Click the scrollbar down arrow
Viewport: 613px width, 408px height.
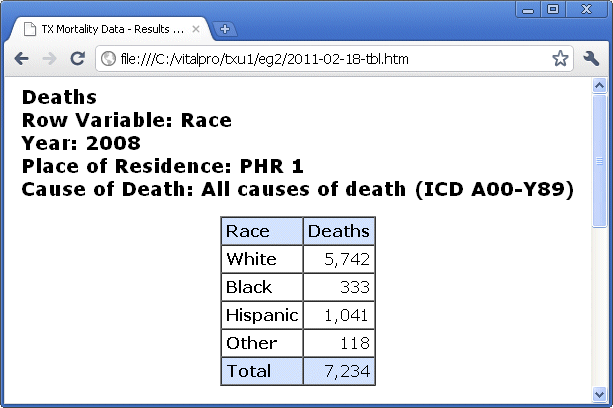(599, 394)
